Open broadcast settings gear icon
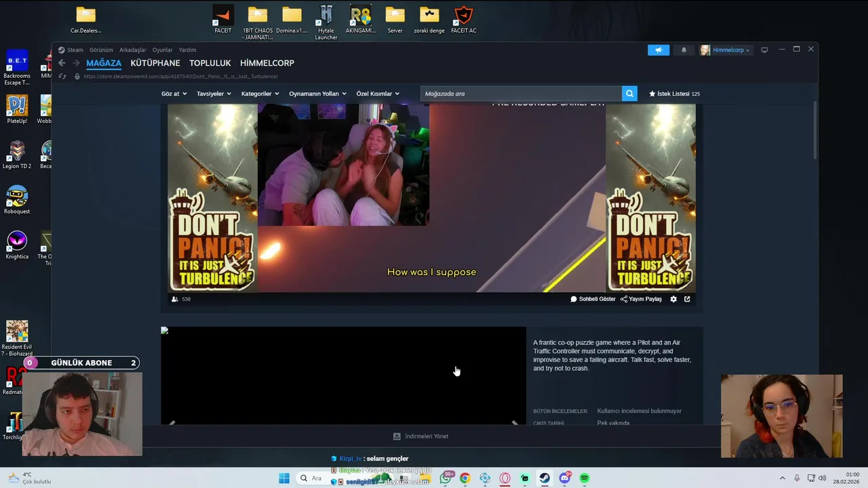This screenshot has height=488, width=868. coord(673,299)
